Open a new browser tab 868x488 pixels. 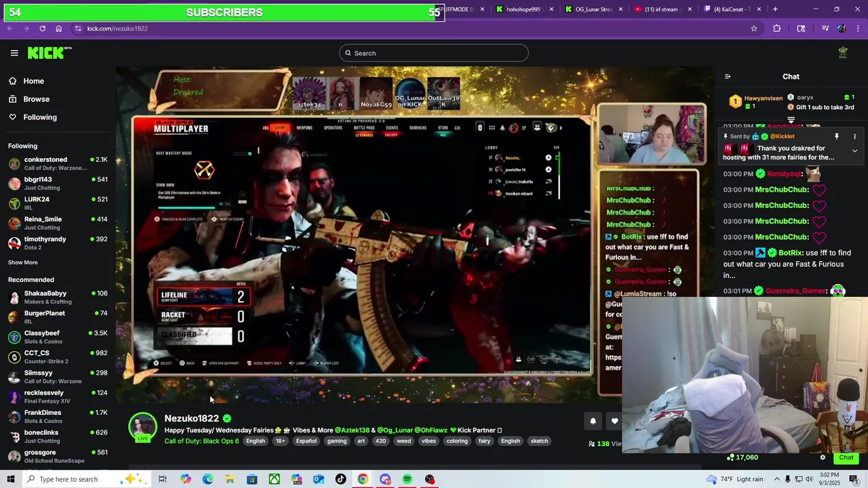[x=775, y=9]
